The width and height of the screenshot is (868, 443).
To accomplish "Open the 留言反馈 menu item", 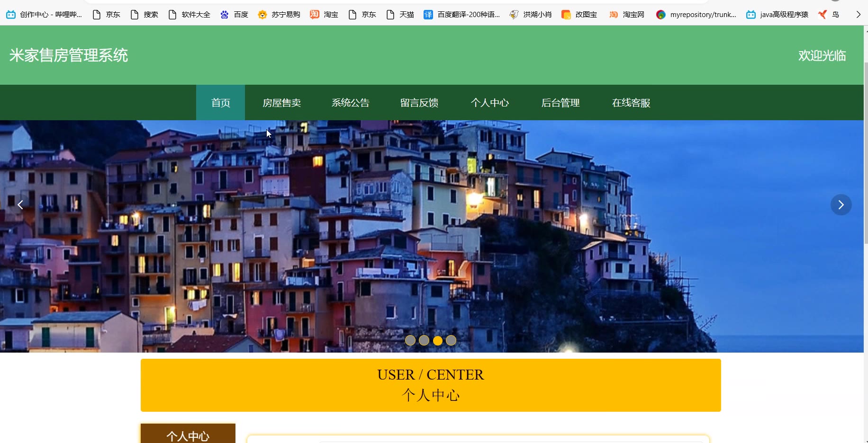I will tap(419, 103).
